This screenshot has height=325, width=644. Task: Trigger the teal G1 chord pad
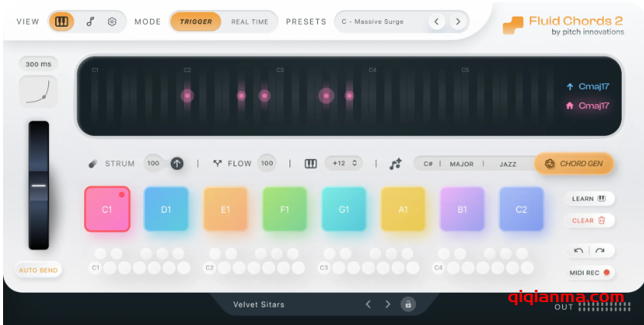344,210
